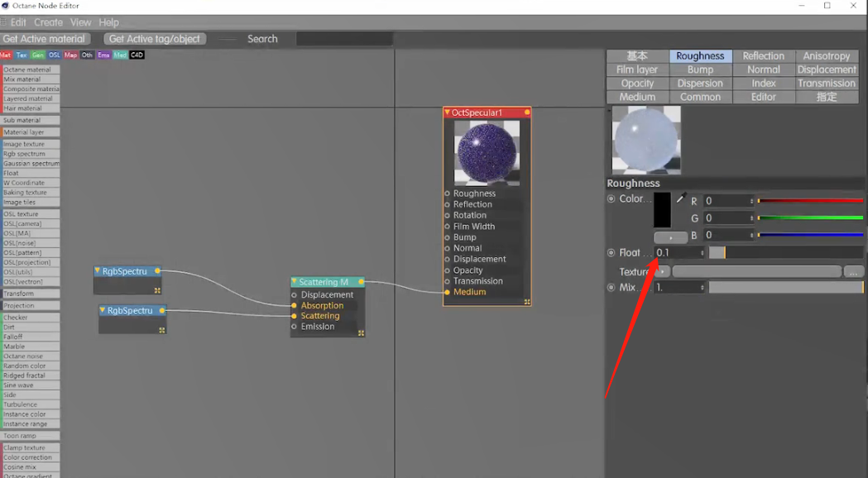
Task: Click the red R channel slider
Action: tap(811, 201)
